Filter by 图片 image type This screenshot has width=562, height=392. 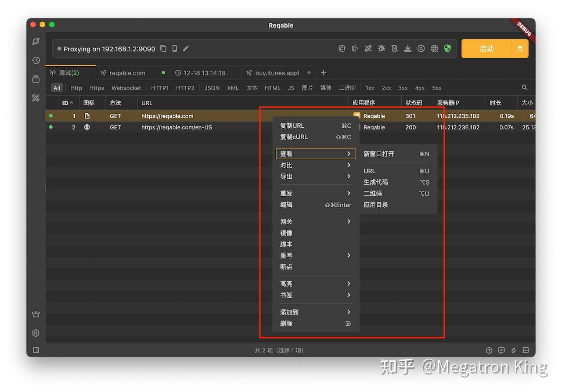point(307,88)
